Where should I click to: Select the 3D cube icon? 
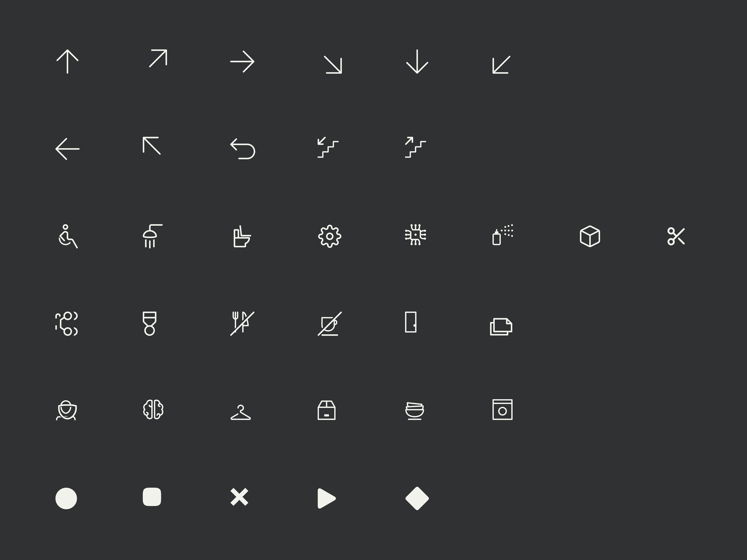point(590,236)
